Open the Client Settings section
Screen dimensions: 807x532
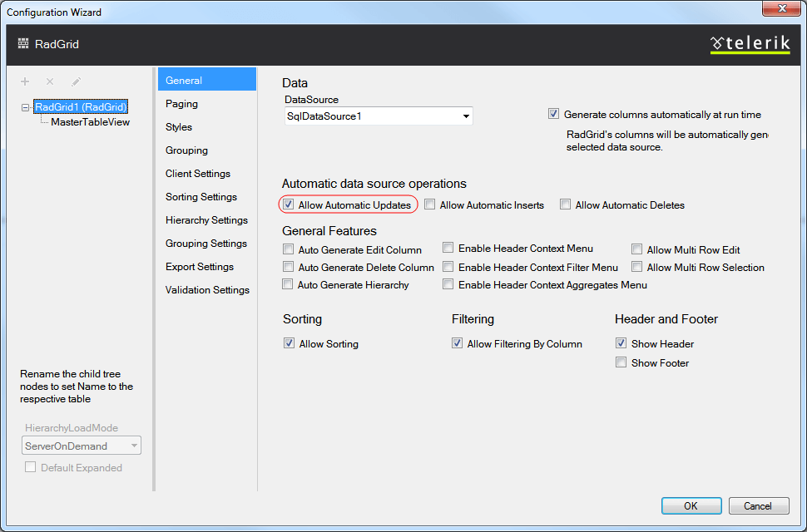click(198, 174)
